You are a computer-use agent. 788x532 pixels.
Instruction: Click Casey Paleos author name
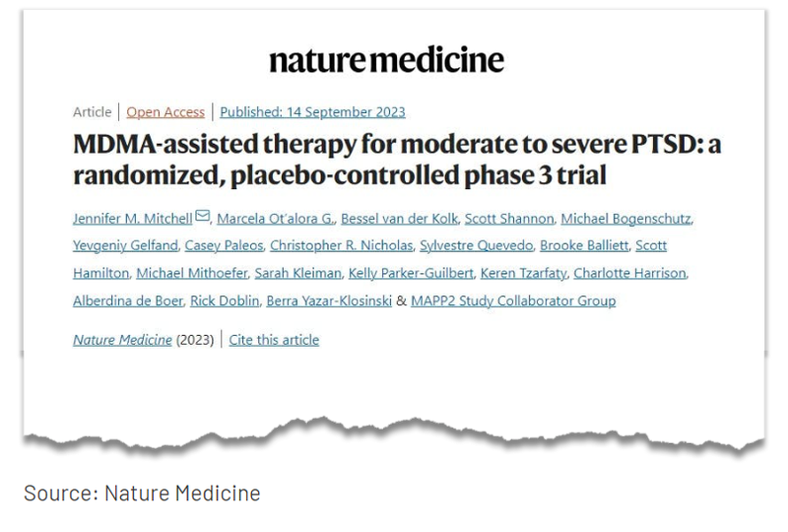(x=225, y=246)
